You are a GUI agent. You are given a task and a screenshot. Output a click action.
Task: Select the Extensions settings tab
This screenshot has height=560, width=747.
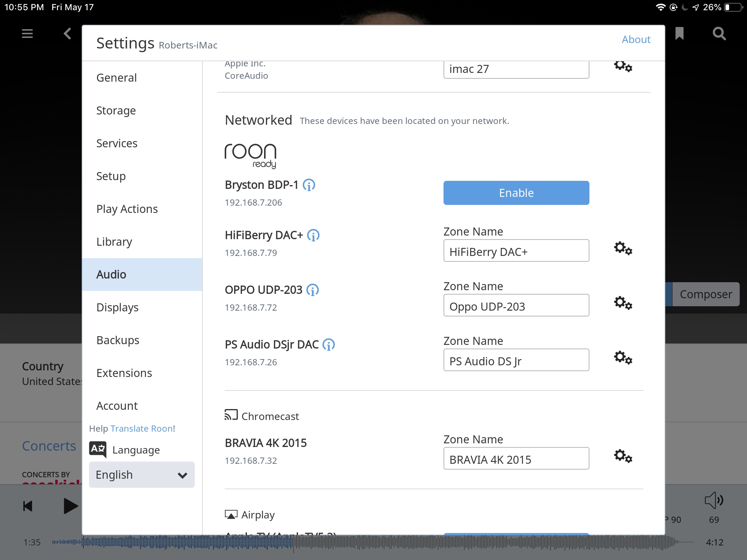coord(142,373)
